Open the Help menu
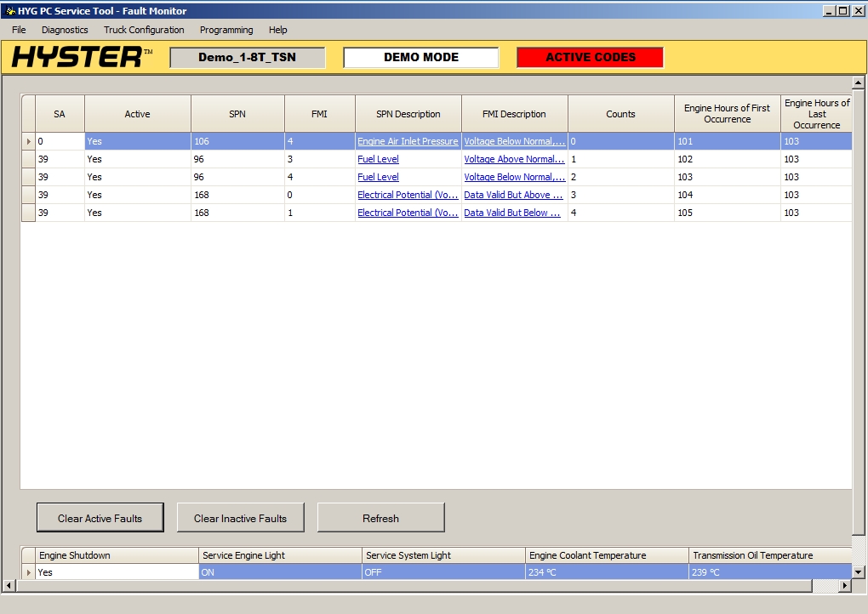 point(277,30)
